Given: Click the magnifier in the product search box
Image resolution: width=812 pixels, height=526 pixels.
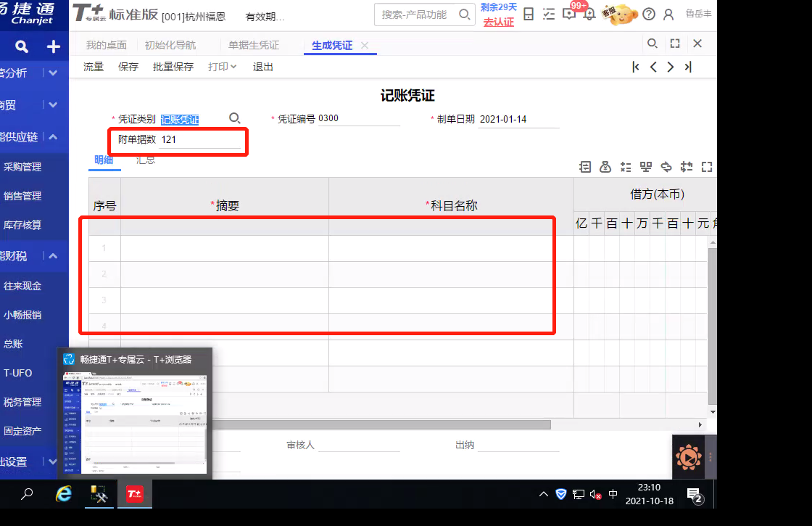Looking at the screenshot, I should tap(465, 15).
